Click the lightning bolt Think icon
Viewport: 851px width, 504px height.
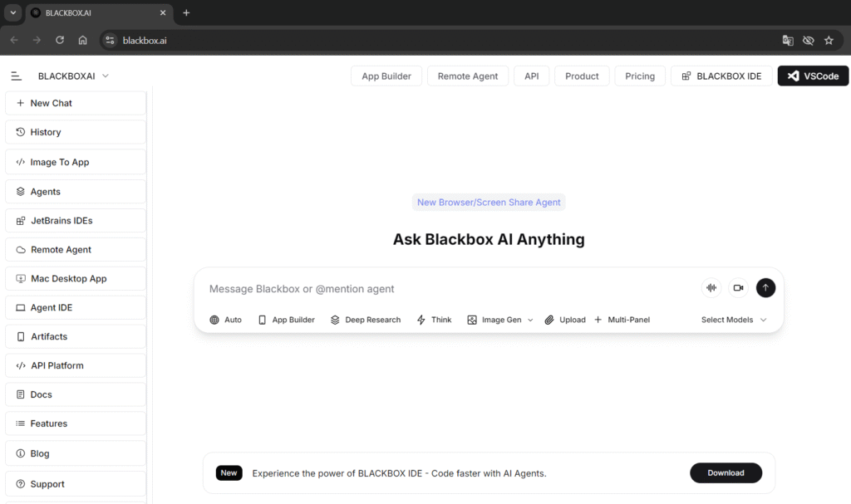[421, 321]
